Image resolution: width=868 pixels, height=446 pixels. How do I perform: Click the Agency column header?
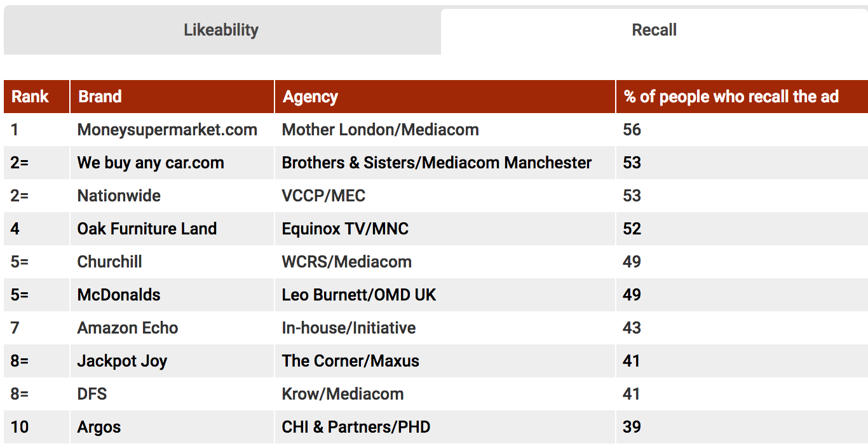tap(445, 97)
